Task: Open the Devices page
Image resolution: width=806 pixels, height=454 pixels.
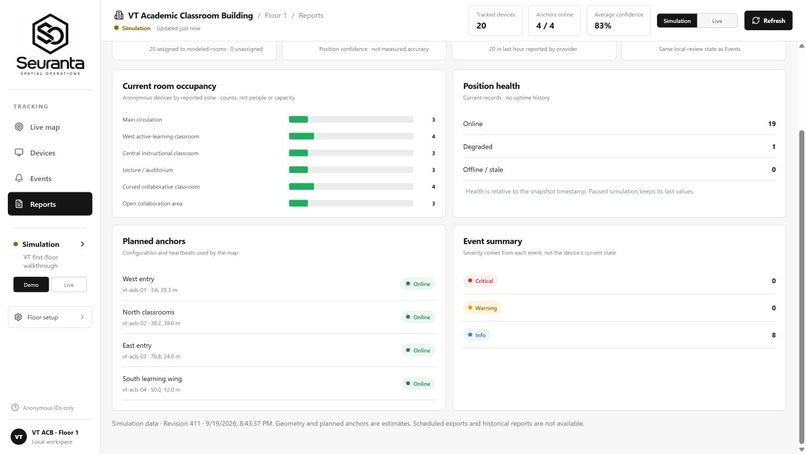Action: tap(50, 153)
